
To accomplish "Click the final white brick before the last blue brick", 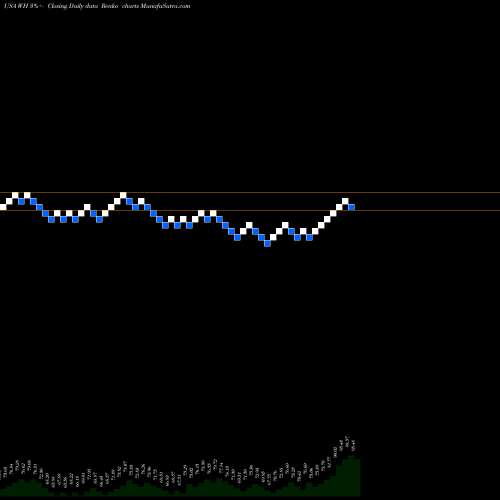I will tap(345, 201).
